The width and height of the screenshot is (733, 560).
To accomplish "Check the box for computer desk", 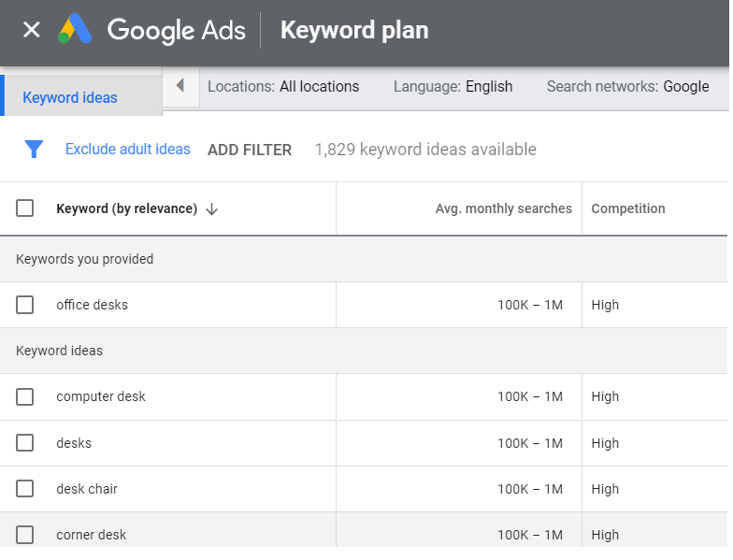I will click(25, 396).
